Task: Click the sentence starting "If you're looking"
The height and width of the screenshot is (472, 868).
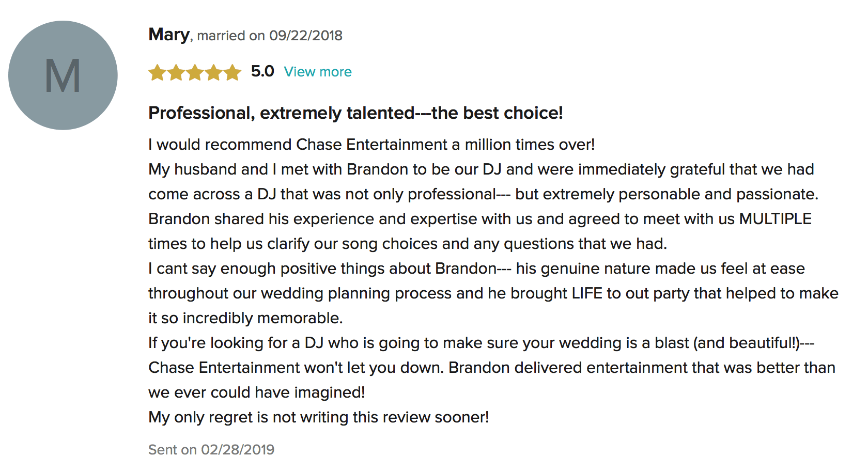Action: pyautogui.click(x=481, y=343)
